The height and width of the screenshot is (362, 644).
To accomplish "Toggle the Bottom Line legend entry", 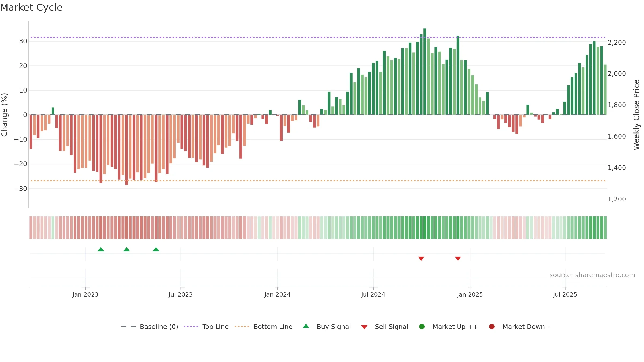I will pyautogui.click(x=263, y=327).
